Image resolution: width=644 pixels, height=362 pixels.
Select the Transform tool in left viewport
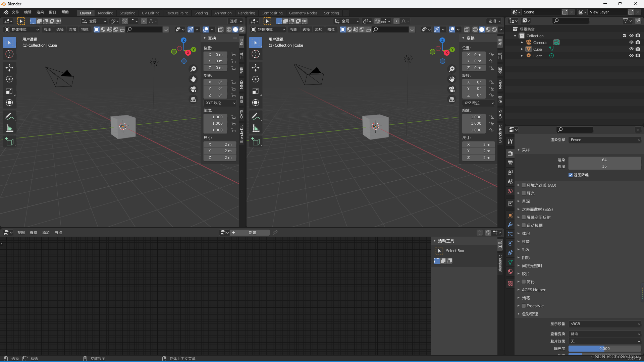(x=9, y=103)
